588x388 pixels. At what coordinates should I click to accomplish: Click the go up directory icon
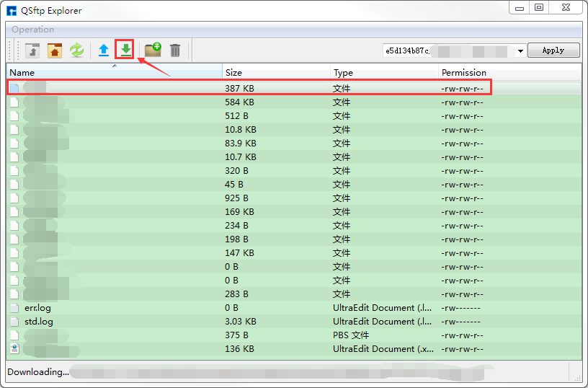(32, 50)
